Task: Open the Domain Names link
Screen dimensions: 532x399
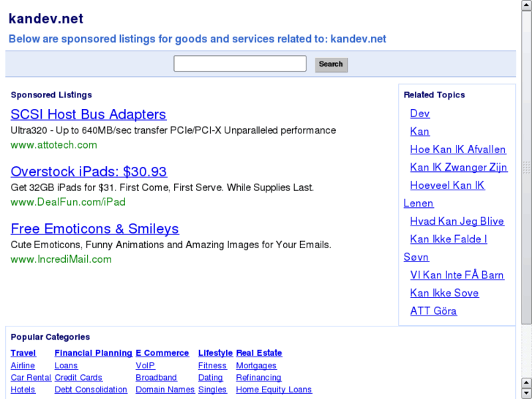Action: point(165,389)
